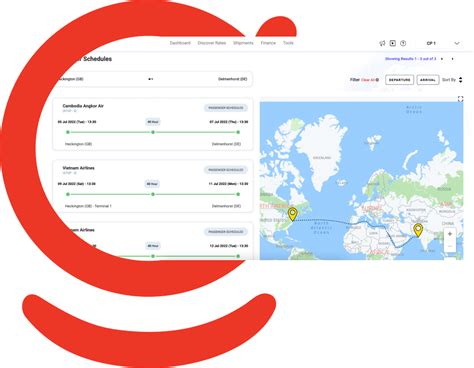
Task: Click "09 Jul 2022 (Sat) - 13:30" departure time
Action: (x=77, y=184)
